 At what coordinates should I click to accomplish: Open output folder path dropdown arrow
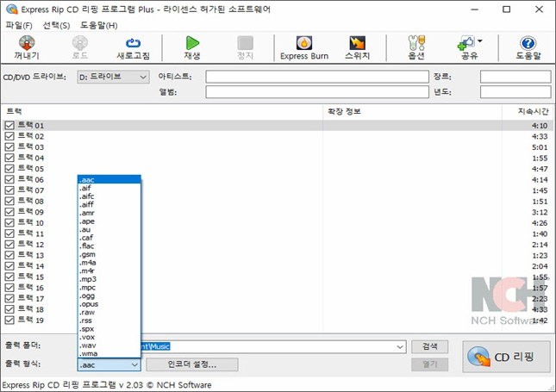[x=400, y=346]
